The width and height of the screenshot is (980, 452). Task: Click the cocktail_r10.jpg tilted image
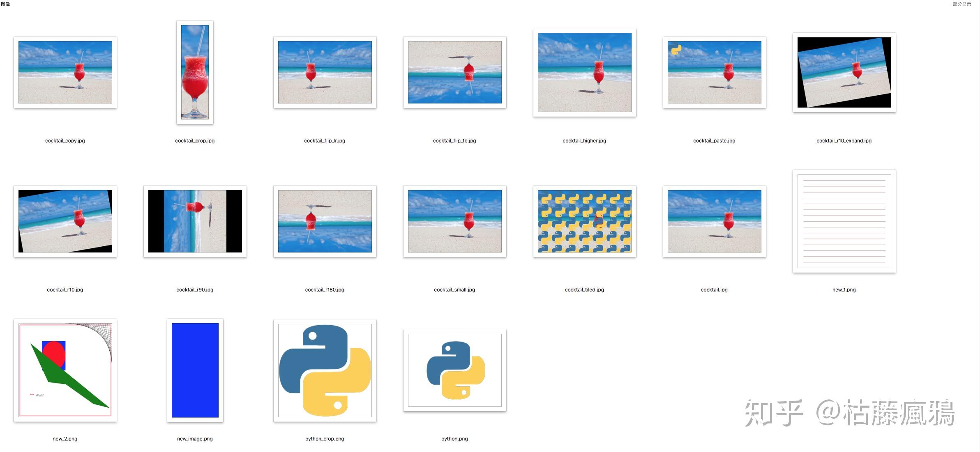(x=65, y=221)
